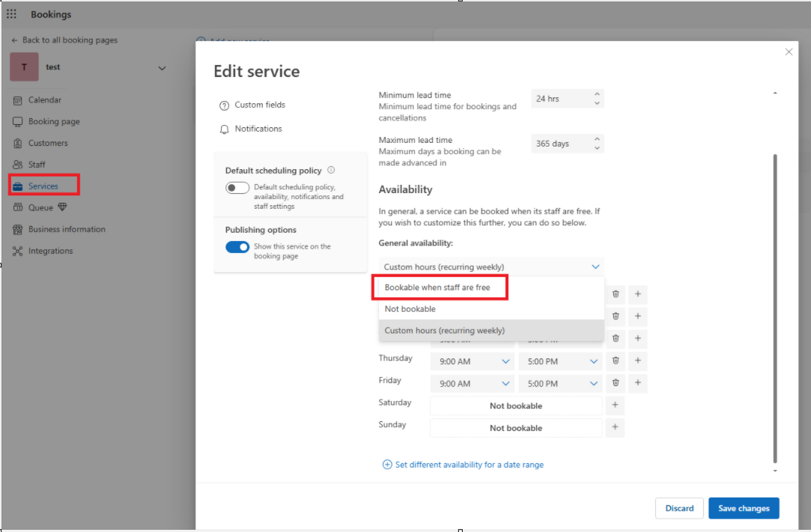Choose Not bookable option in dropdown
This screenshot has height=532, width=811.
pyautogui.click(x=491, y=309)
